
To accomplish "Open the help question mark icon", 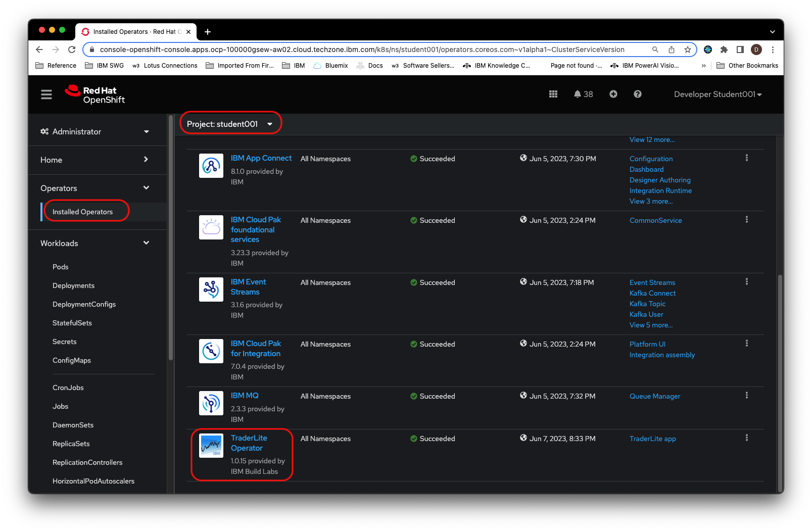I will (638, 94).
